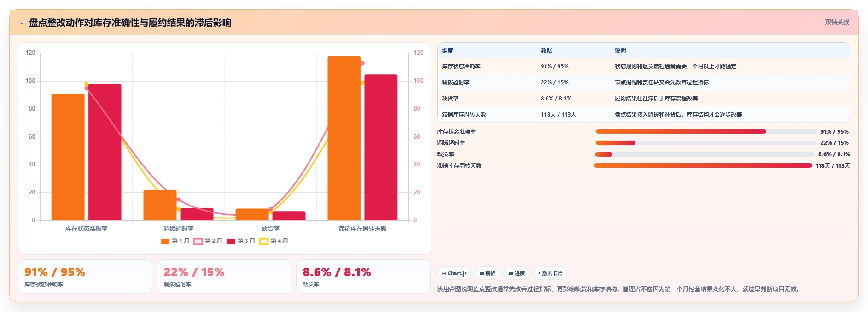Click the red bar for 滞销库存周转天数
Image resolution: width=868 pixels, height=312 pixels.
pyautogui.click(x=381, y=147)
